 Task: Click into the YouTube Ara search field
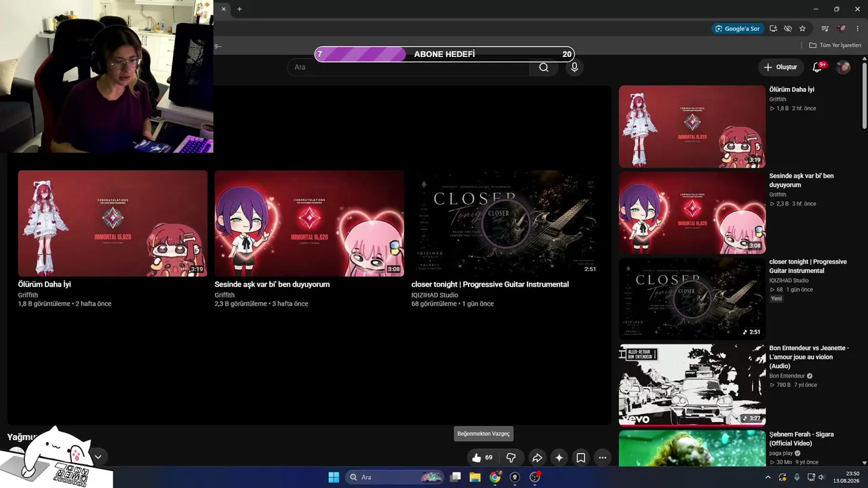[x=408, y=67]
